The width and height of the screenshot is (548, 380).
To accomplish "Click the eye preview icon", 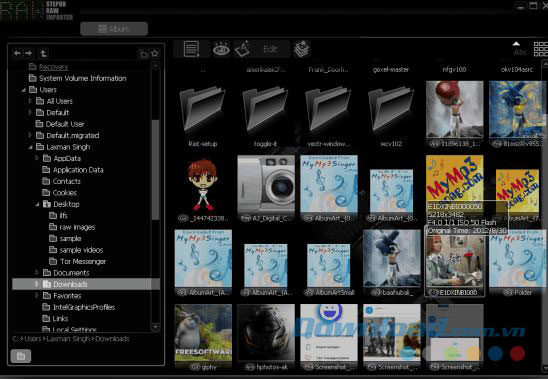I will pyautogui.click(x=221, y=49).
